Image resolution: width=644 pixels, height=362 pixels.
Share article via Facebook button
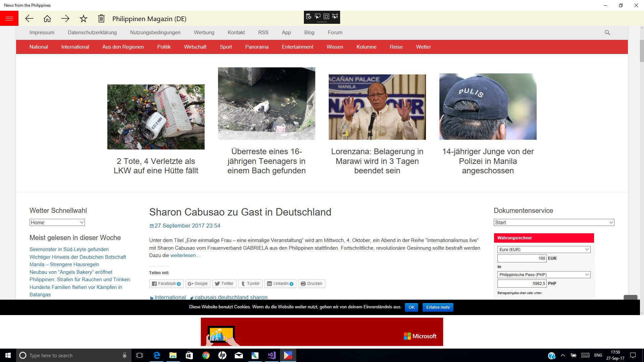coord(166,284)
